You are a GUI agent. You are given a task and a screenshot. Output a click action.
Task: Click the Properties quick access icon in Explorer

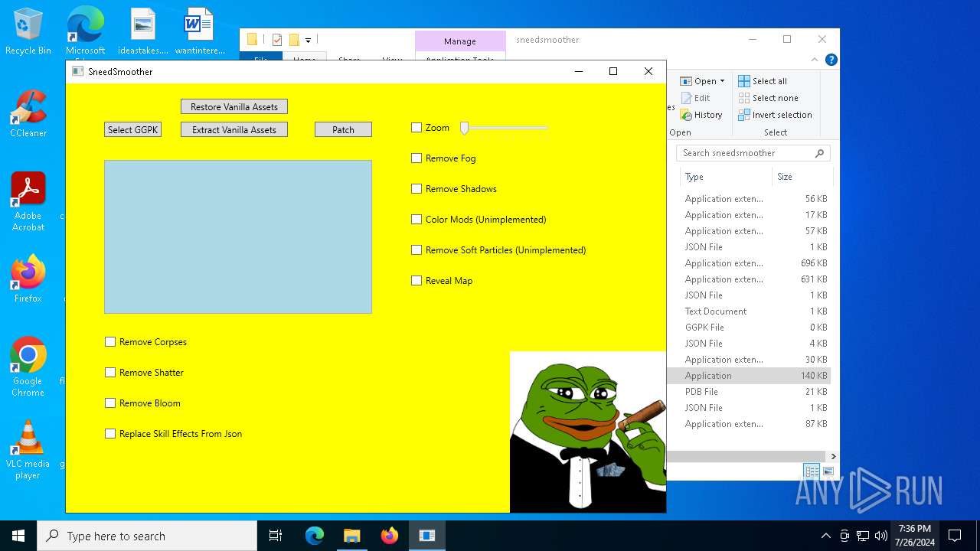click(x=277, y=40)
